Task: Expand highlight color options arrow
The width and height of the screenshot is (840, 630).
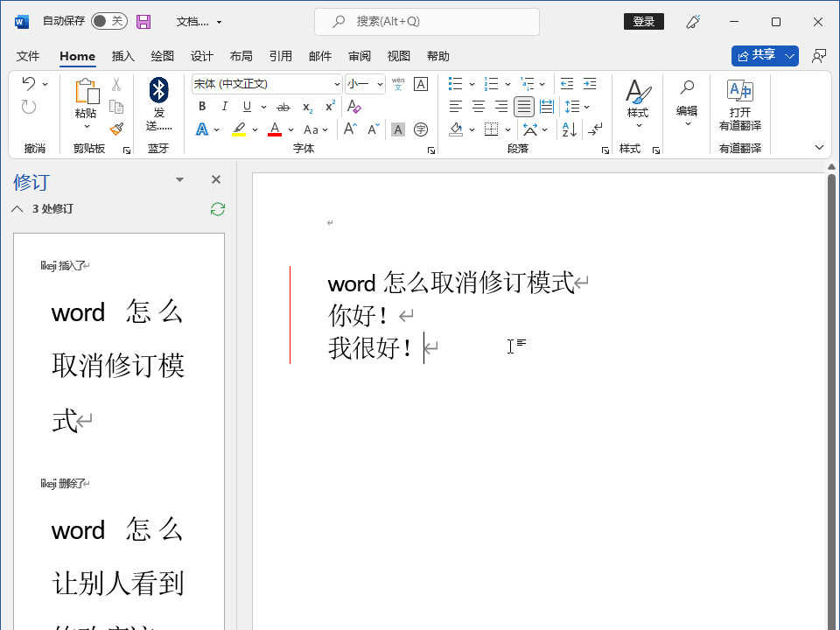Action: point(255,129)
